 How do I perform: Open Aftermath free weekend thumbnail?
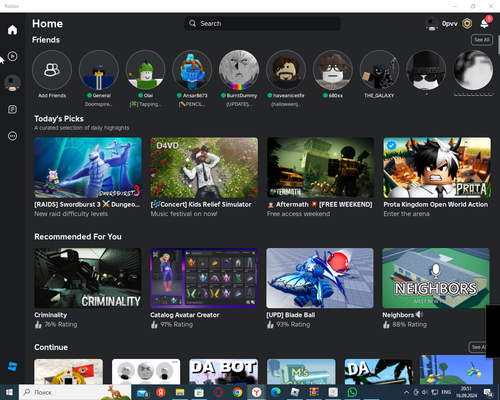320,168
